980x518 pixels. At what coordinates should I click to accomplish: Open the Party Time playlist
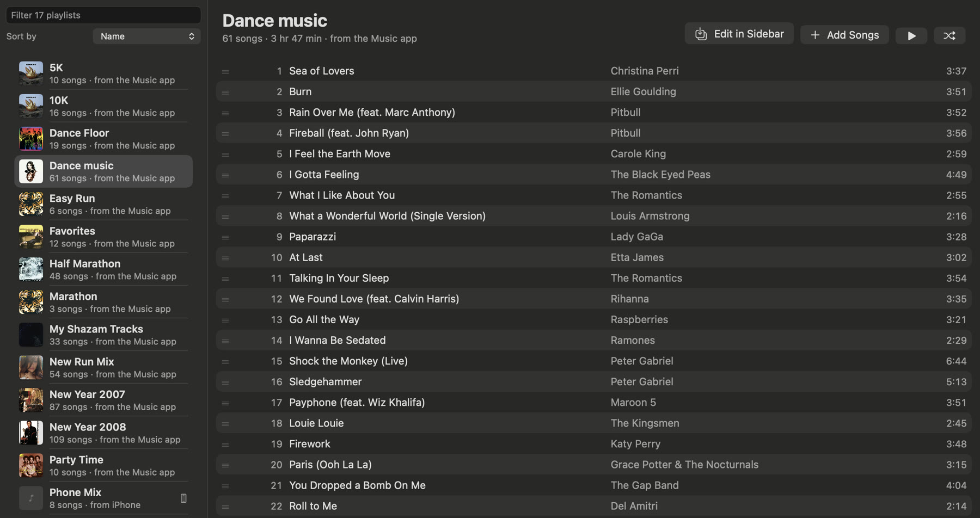103,465
